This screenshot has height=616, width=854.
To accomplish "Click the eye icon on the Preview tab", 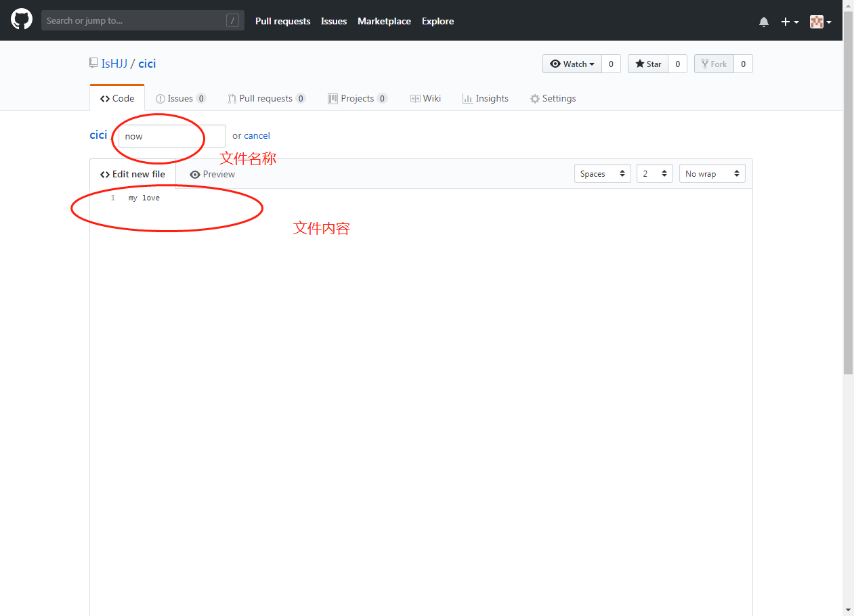I will (x=195, y=175).
